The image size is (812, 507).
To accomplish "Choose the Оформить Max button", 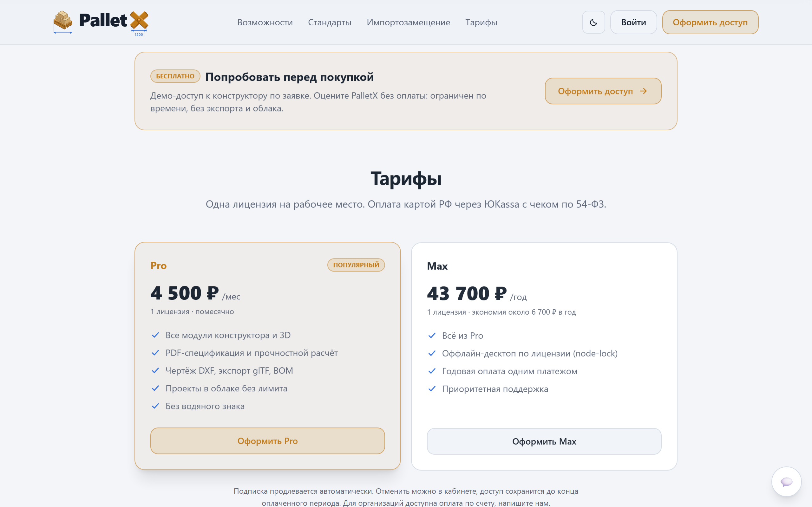I will (x=544, y=441).
